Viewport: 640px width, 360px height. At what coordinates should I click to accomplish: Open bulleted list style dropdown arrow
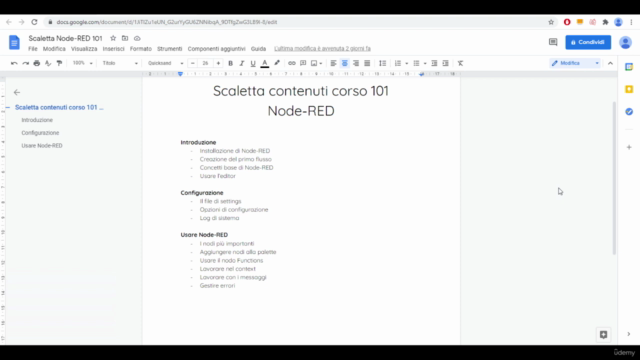(425, 63)
